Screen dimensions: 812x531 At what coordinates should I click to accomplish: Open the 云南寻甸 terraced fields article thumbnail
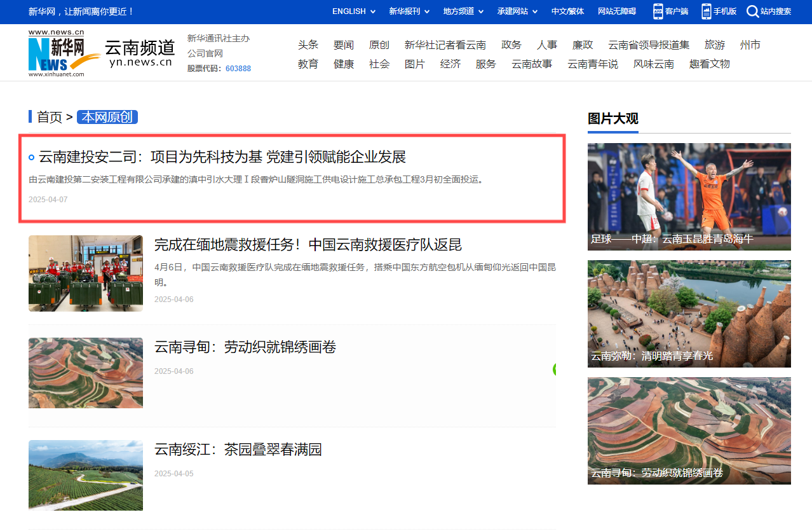(86, 373)
